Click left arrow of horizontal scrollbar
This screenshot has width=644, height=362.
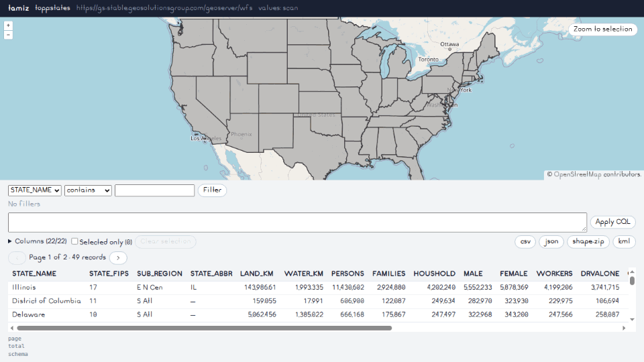11,328
